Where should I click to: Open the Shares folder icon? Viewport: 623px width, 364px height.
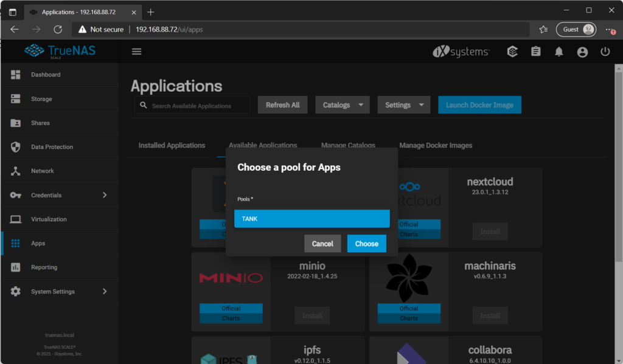coord(15,123)
